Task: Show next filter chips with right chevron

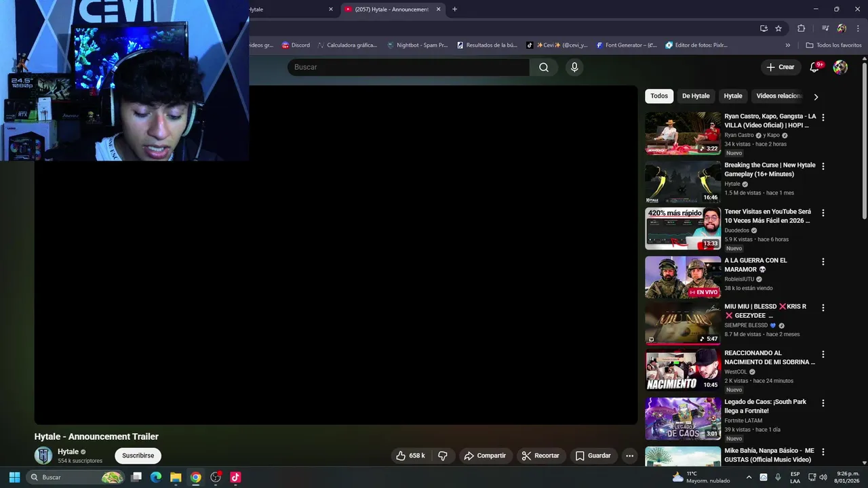Action: coord(816,96)
